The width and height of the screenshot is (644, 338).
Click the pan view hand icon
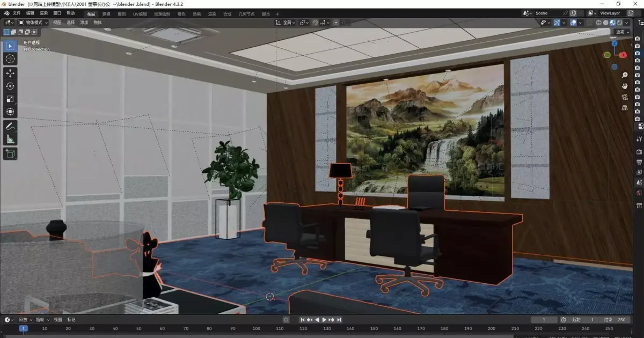[625, 86]
